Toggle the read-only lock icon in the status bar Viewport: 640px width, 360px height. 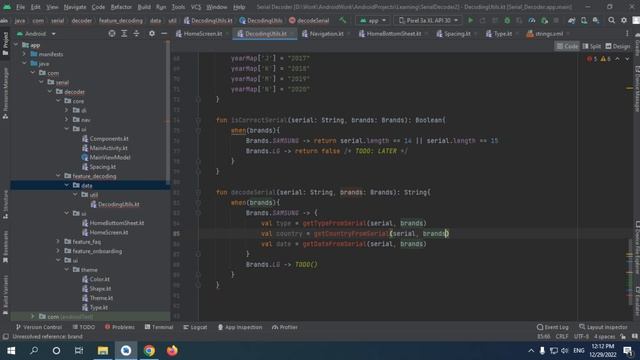[x=623, y=336]
